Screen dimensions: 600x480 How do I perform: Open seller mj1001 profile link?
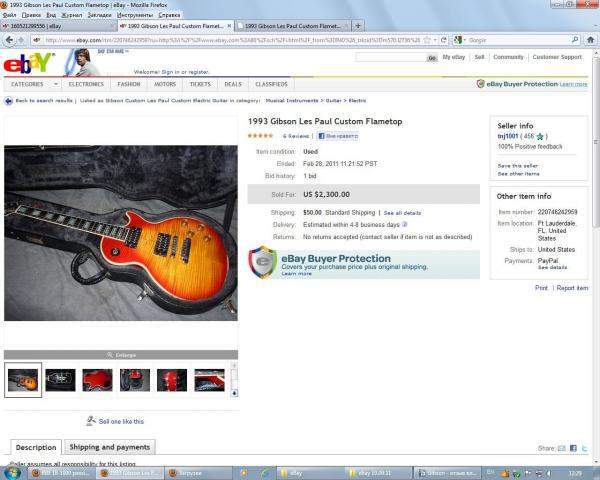[508, 136]
